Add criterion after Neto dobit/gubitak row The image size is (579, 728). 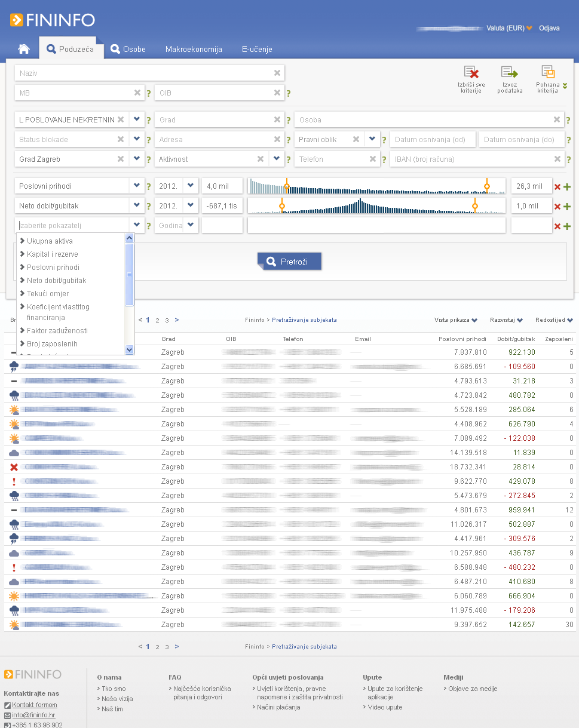pos(567,207)
